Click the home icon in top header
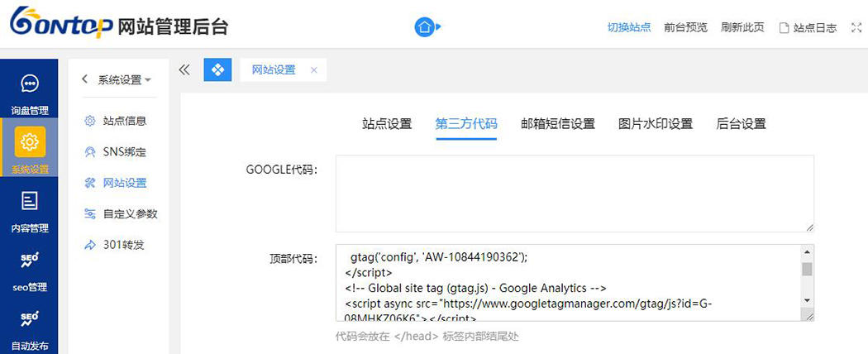Viewport: 868px width, 354px height. (x=425, y=27)
